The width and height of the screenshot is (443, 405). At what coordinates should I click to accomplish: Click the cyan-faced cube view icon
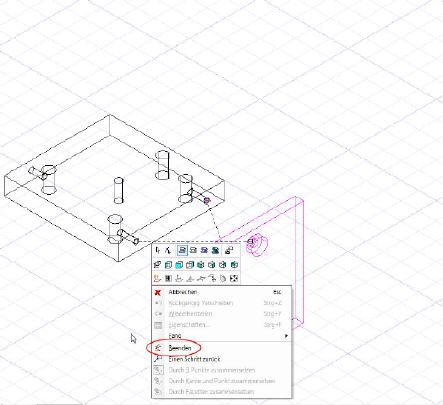(x=179, y=265)
